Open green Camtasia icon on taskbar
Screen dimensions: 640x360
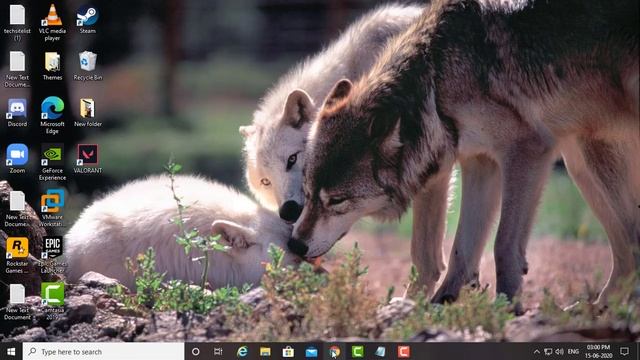(x=358, y=351)
